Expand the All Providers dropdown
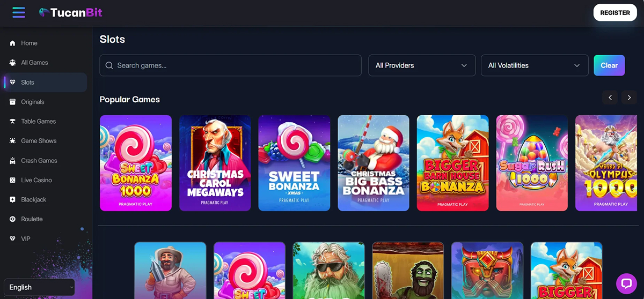The image size is (644, 299). 422,65
